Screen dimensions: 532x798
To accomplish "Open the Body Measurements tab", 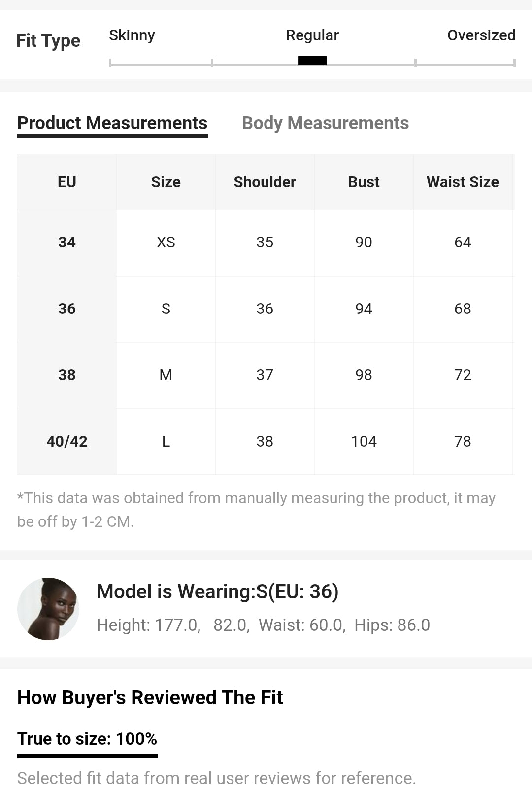I will coord(325,123).
